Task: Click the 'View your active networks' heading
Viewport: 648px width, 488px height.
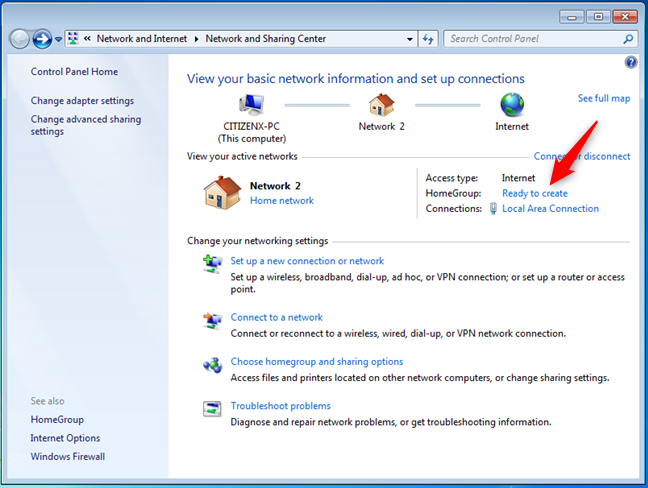Action: [242, 156]
